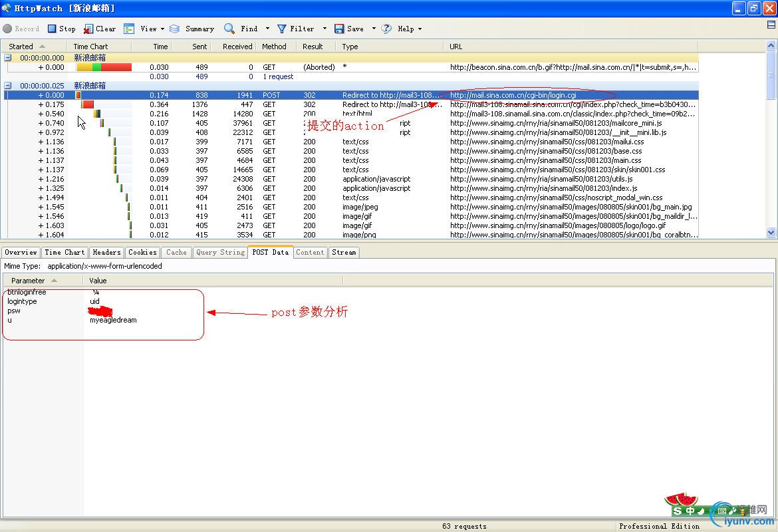Sort POST data by the Value header
Screen dimensions: 778x532
click(212, 281)
